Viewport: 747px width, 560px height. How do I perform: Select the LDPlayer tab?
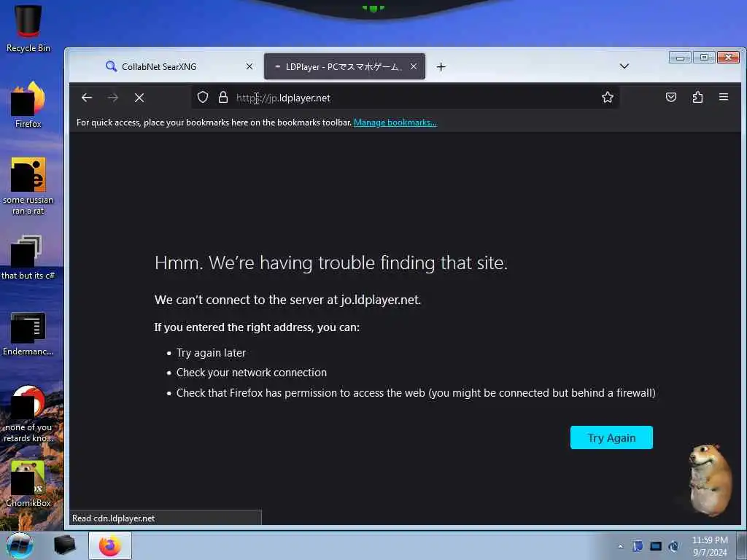344,66
